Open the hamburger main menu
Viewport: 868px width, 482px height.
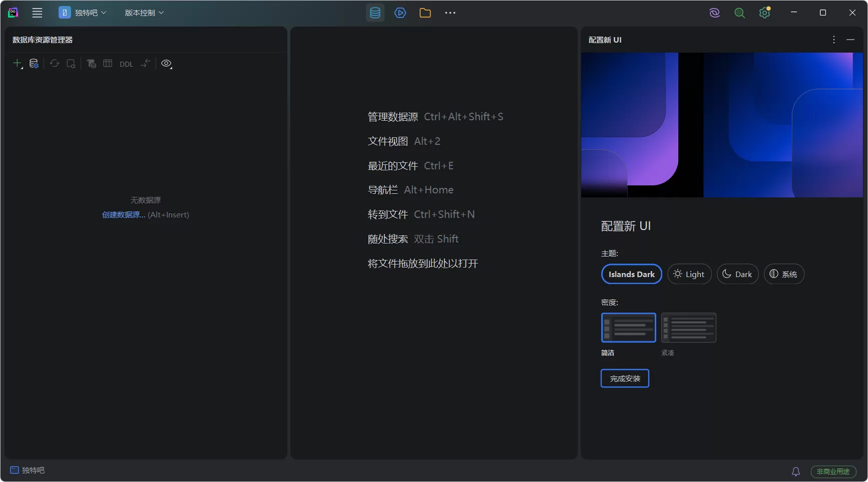[x=37, y=13]
